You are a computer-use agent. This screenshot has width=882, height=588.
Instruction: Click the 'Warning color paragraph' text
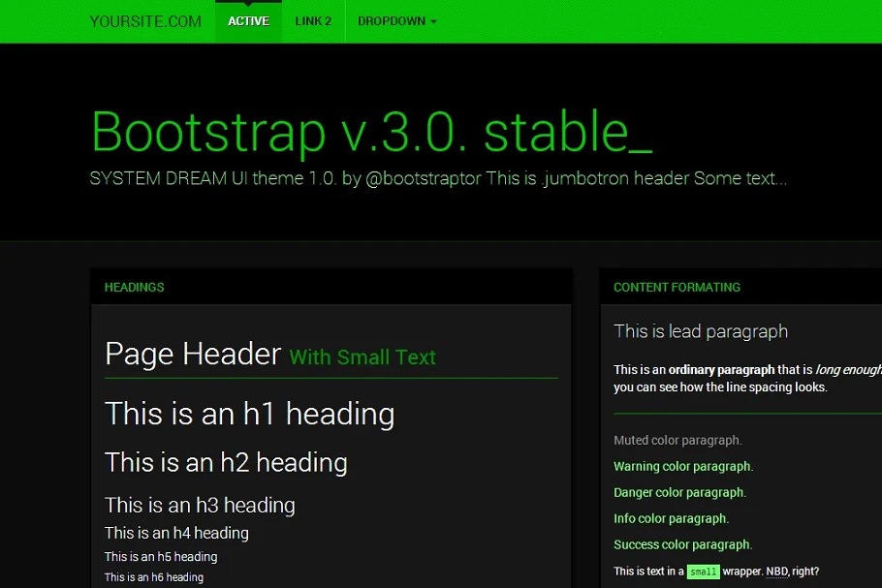tap(683, 467)
